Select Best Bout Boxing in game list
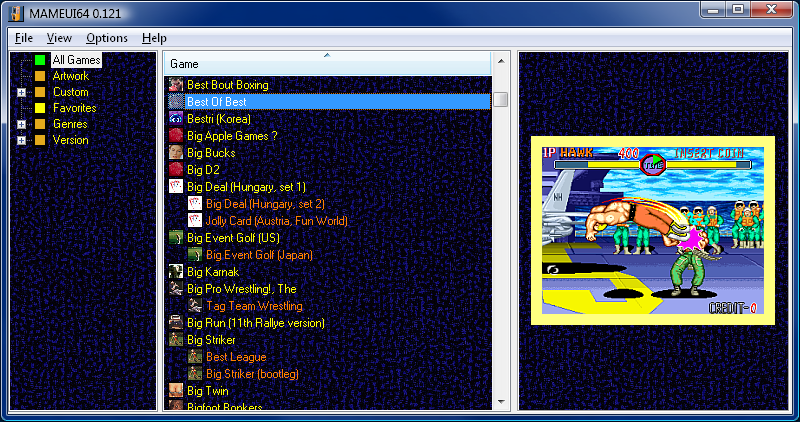This screenshot has height=422, width=800. click(228, 85)
